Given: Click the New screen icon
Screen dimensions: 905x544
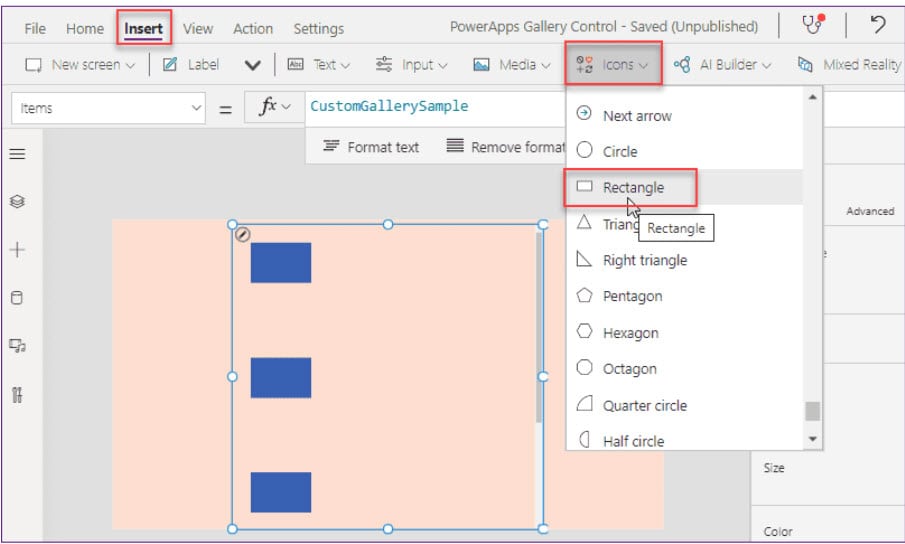Looking at the screenshot, I should 33,65.
